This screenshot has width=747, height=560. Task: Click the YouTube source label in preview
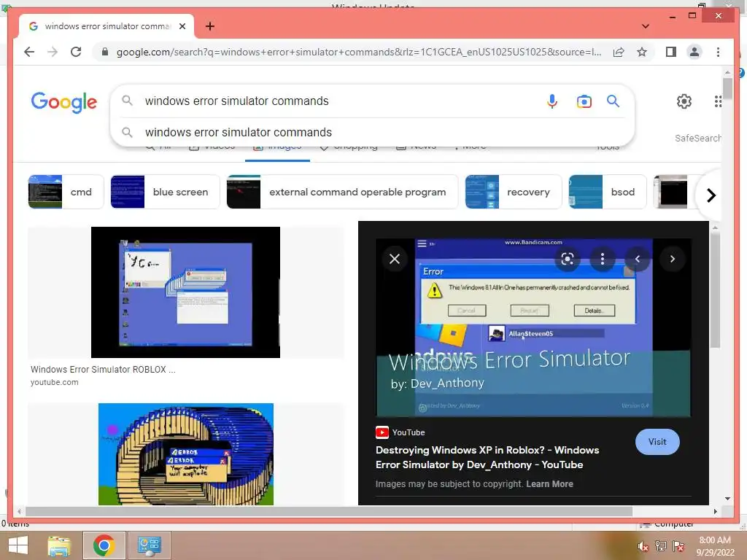point(400,432)
